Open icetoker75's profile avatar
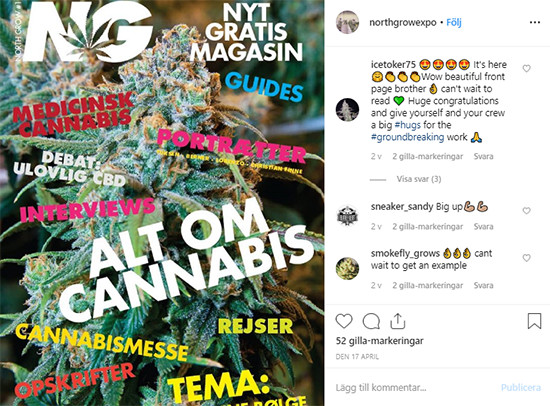The height and width of the screenshot is (406, 550). coord(347,109)
